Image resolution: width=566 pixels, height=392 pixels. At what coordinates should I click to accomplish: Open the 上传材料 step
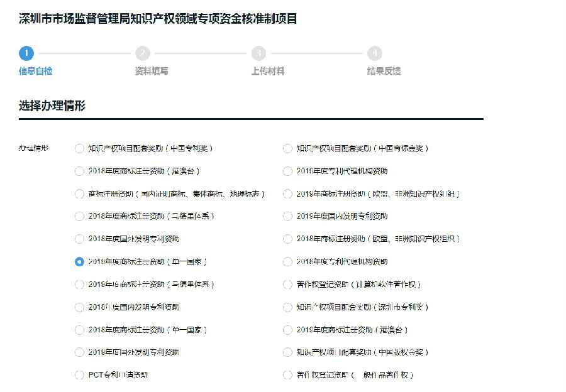(x=268, y=71)
